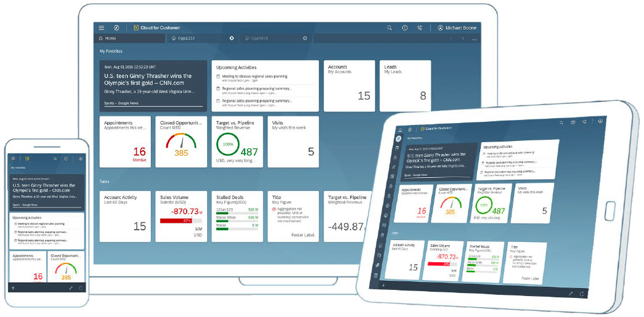Viewport: 644px width, 317px height.
Task: Click the compass icon in the laptop header
Action: (x=116, y=28)
